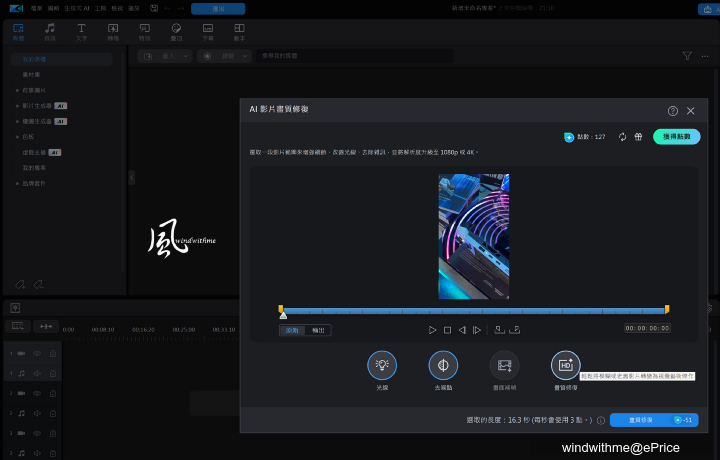Mute audio track 2 speaker icon
The image size is (720, 460).
pyautogui.click(x=37, y=413)
